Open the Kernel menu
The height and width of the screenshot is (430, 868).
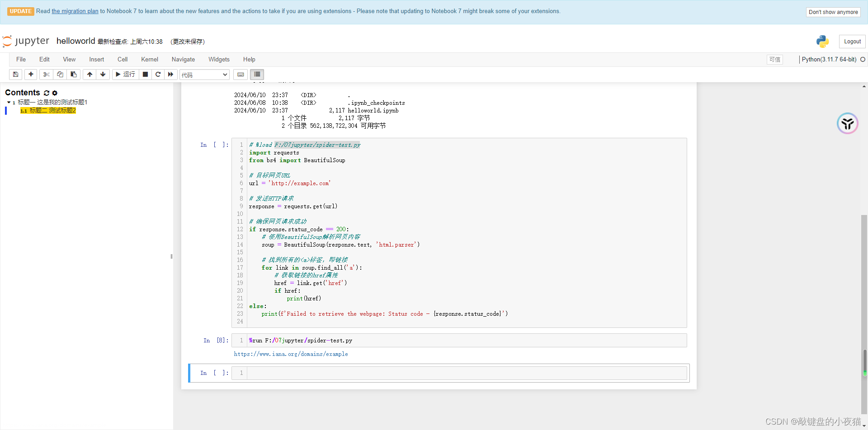click(x=150, y=60)
